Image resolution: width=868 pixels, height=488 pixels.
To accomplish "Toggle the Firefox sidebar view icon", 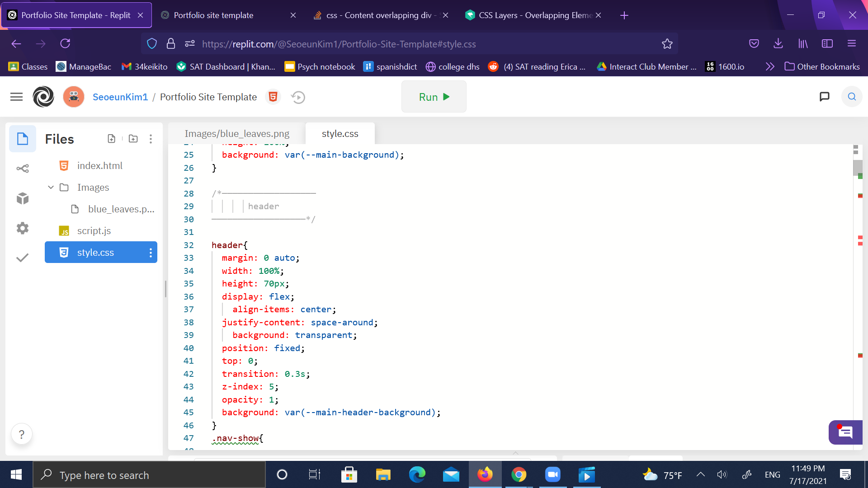I will pyautogui.click(x=827, y=44).
